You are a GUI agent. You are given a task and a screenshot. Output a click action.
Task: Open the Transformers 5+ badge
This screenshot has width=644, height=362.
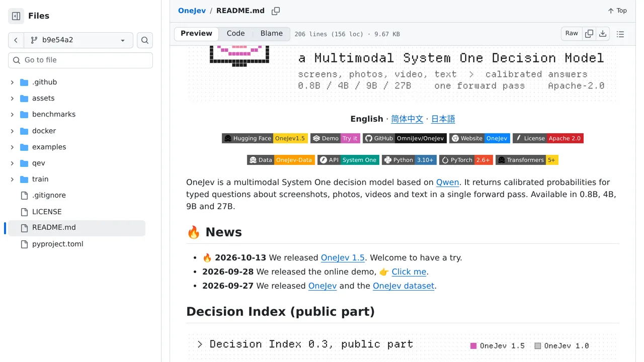click(527, 160)
